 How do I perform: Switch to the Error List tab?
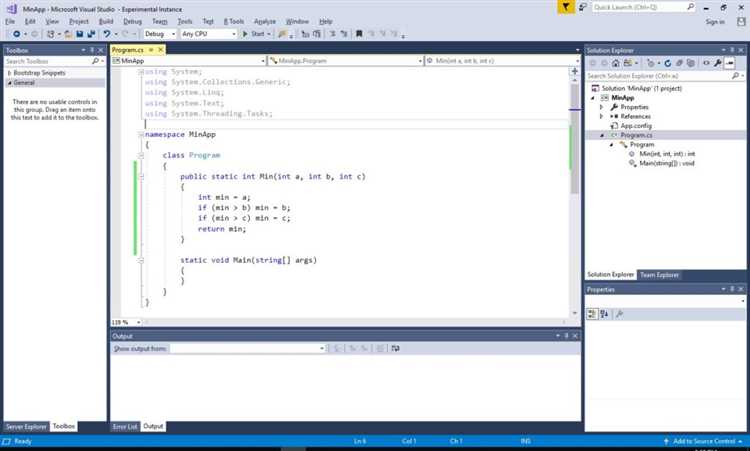(x=125, y=427)
